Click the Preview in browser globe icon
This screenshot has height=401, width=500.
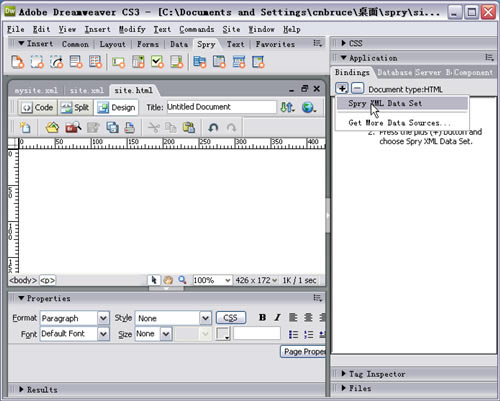tap(308, 107)
